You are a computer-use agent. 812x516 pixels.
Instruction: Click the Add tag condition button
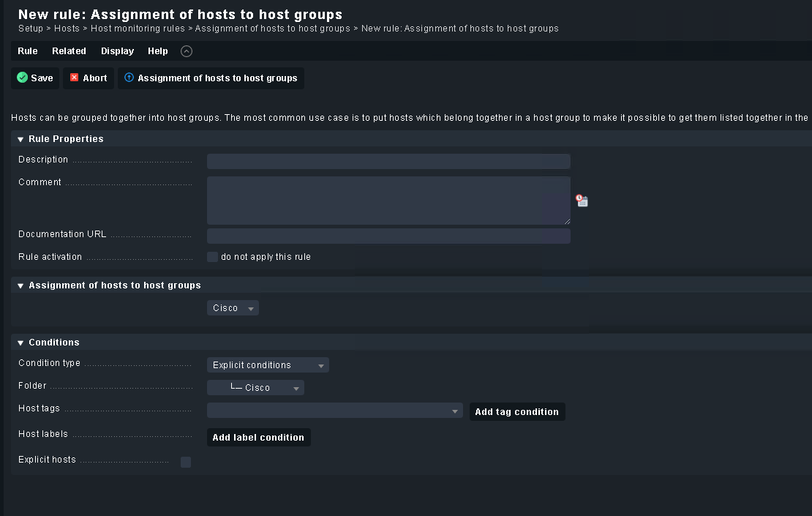click(516, 412)
